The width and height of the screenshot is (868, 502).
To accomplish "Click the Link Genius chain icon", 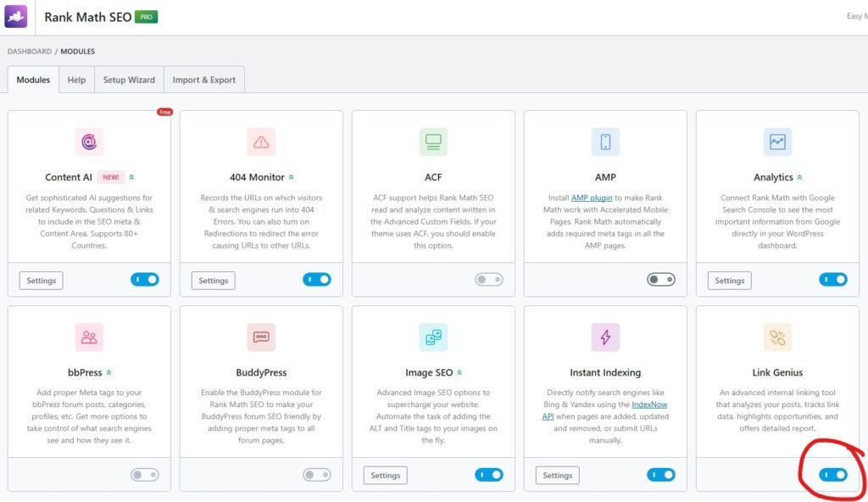I will coord(778,337).
